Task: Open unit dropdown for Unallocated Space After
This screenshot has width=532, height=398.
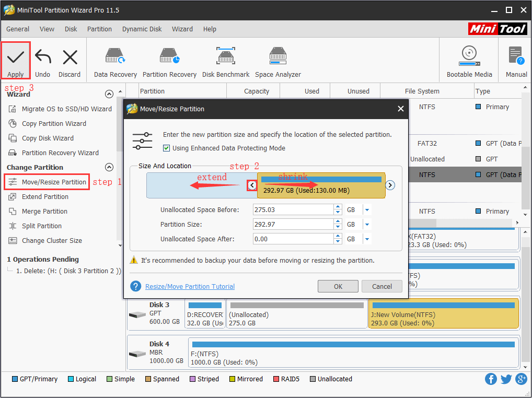Action: click(x=367, y=239)
